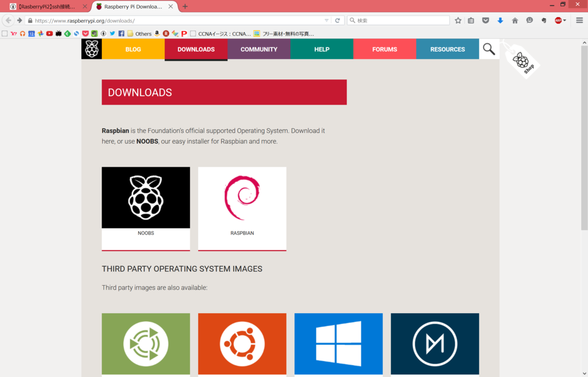588x377 pixels.
Task: Click the RASPBIAN download tile
Action: 242,209
